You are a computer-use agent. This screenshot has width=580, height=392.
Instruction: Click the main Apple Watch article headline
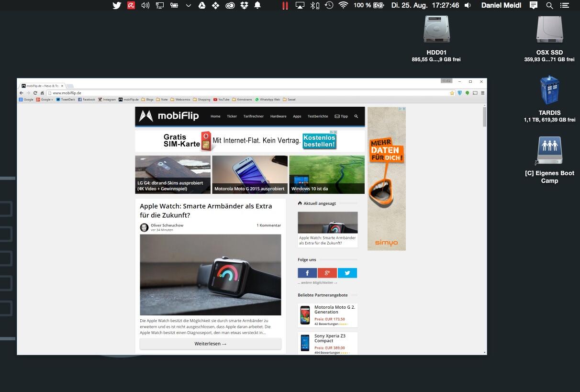[206, 211]
